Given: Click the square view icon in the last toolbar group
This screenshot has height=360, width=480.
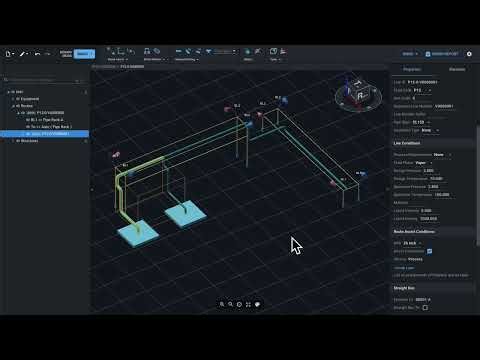Looking at the screenshot, I should click(x=273, y=51).
